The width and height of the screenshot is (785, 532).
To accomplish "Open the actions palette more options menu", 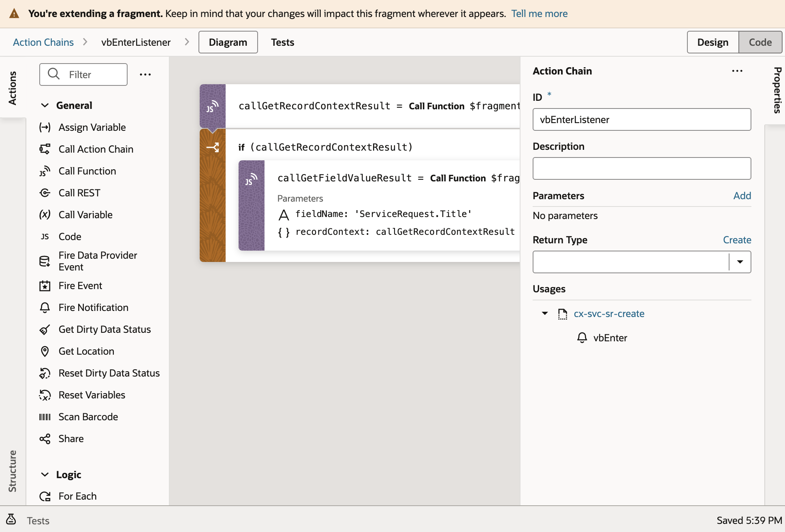I will pos(145,74).
